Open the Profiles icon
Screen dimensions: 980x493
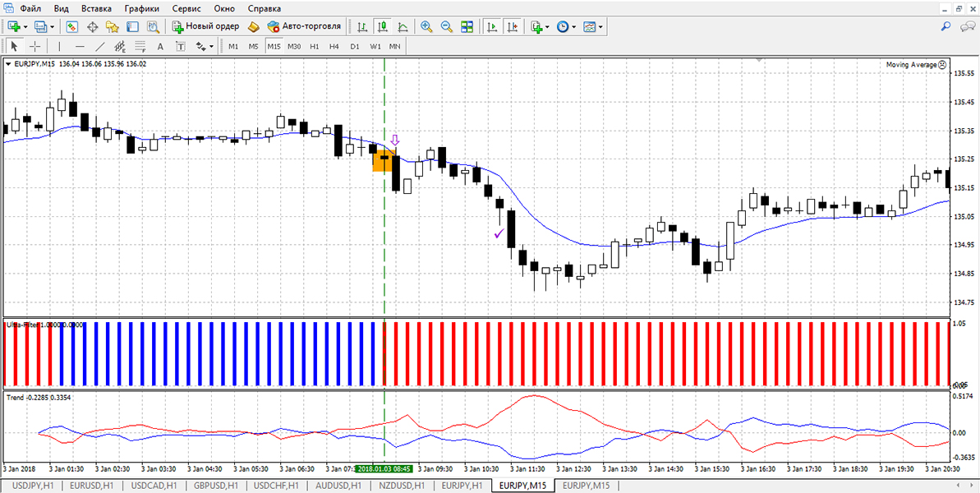tap(40, 27)
